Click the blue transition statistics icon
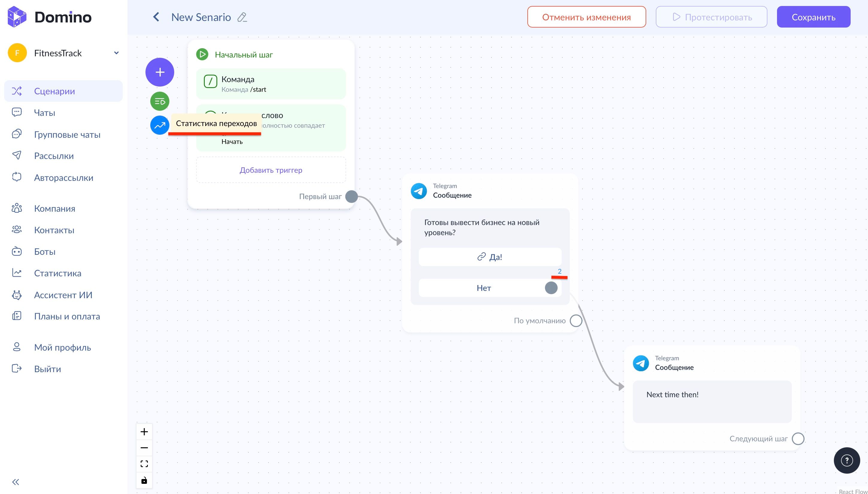Screen dimensions: 868x494 pos(160,125)
